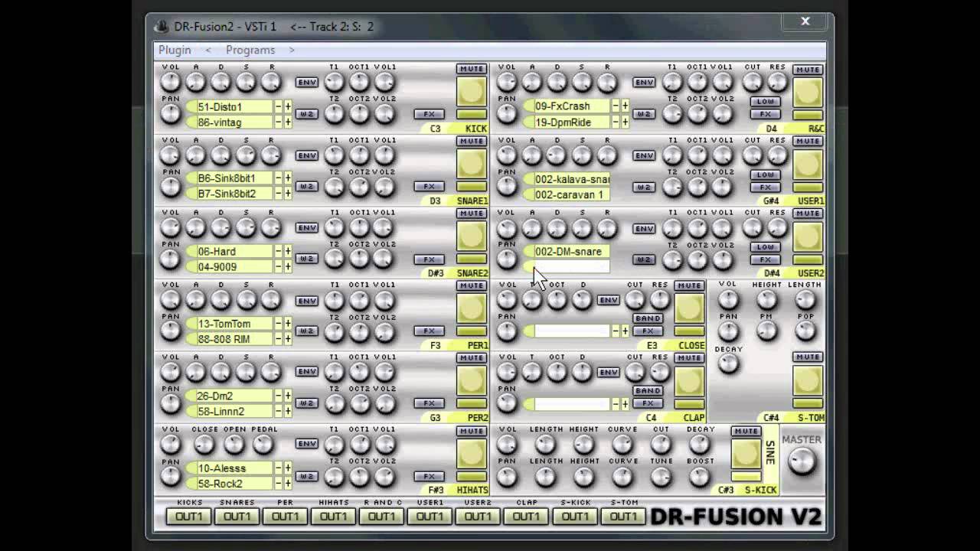Open the S-TOM output selector
The height and width of the screenshot is (551, 980).
coord(623,517)
